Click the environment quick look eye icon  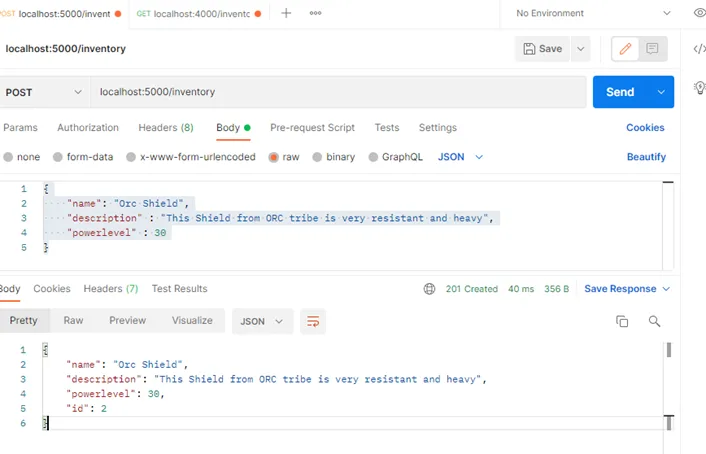coord(699,13)
